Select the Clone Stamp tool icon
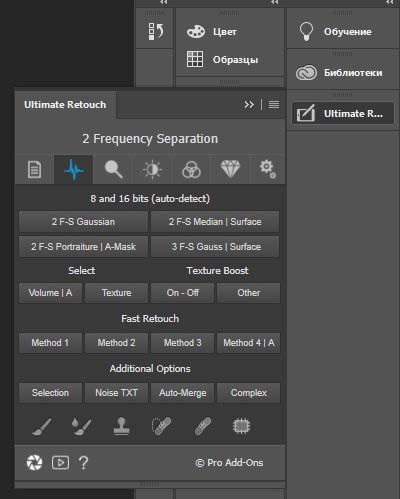Screen dimensions: 400x499 [x=121, y=426]
